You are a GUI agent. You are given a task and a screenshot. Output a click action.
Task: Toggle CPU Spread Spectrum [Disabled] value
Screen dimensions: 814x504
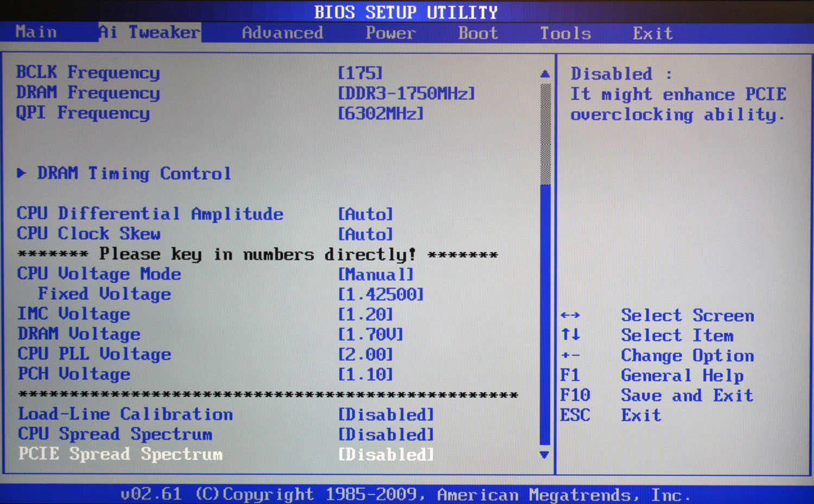pyautogui.click(x=386, y=435)
